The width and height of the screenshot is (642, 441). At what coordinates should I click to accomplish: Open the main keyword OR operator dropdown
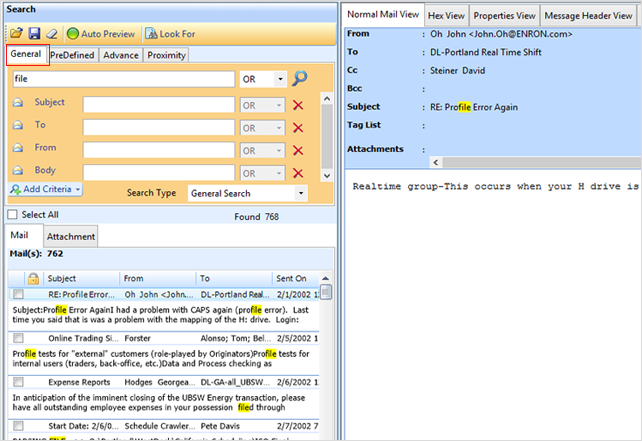[x=263, y=79]
